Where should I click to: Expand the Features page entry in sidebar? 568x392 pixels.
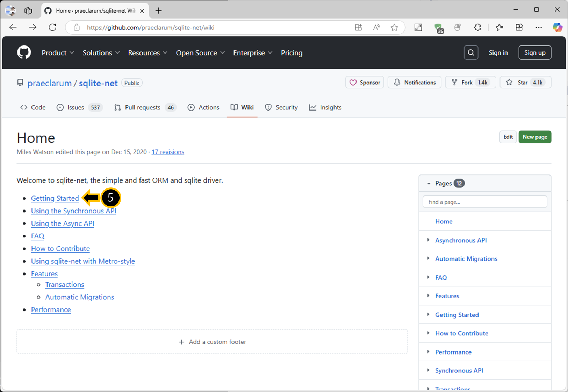tap(428, 295)
